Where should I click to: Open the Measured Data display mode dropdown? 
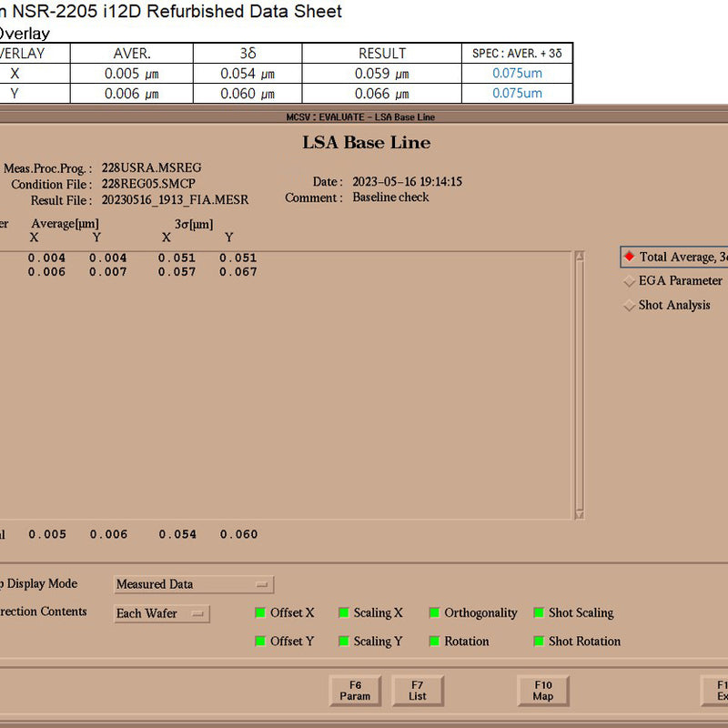[x=194, y=584]
